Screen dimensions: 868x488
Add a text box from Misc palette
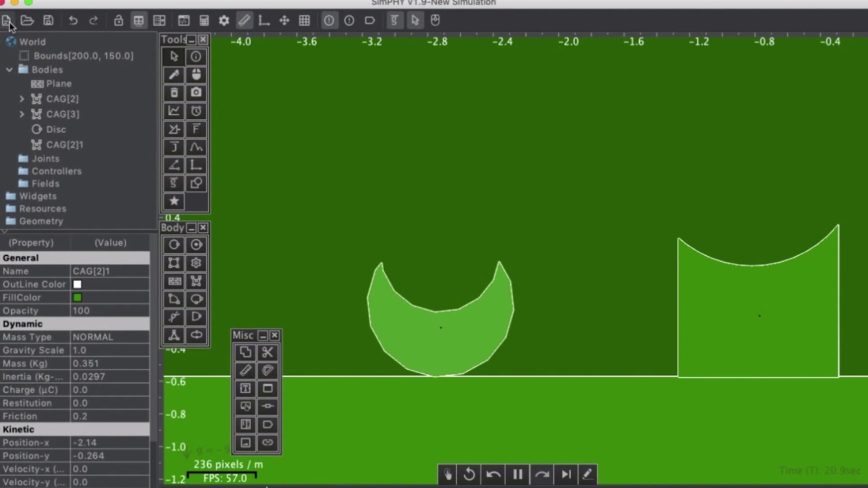245,388
